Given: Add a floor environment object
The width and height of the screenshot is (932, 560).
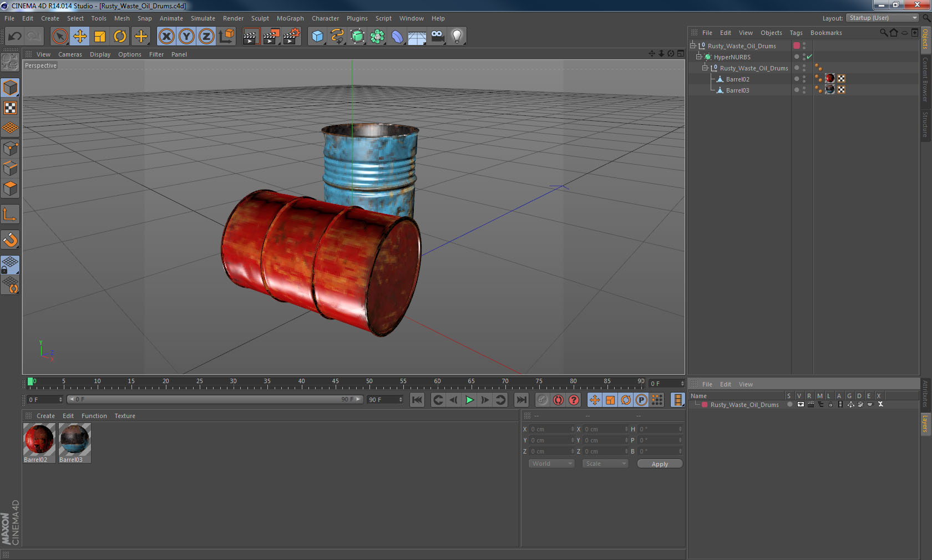Looking at the screenshot, I should [417, 37].
